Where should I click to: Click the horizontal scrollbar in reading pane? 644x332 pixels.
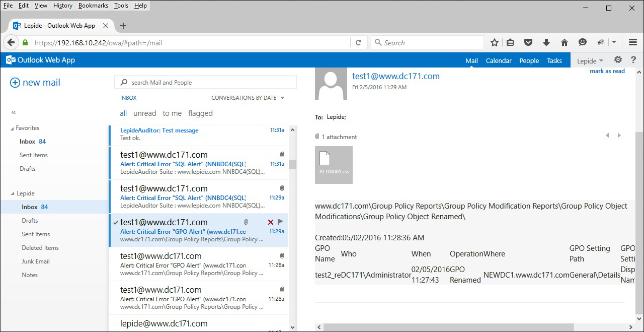click(448, 327)
